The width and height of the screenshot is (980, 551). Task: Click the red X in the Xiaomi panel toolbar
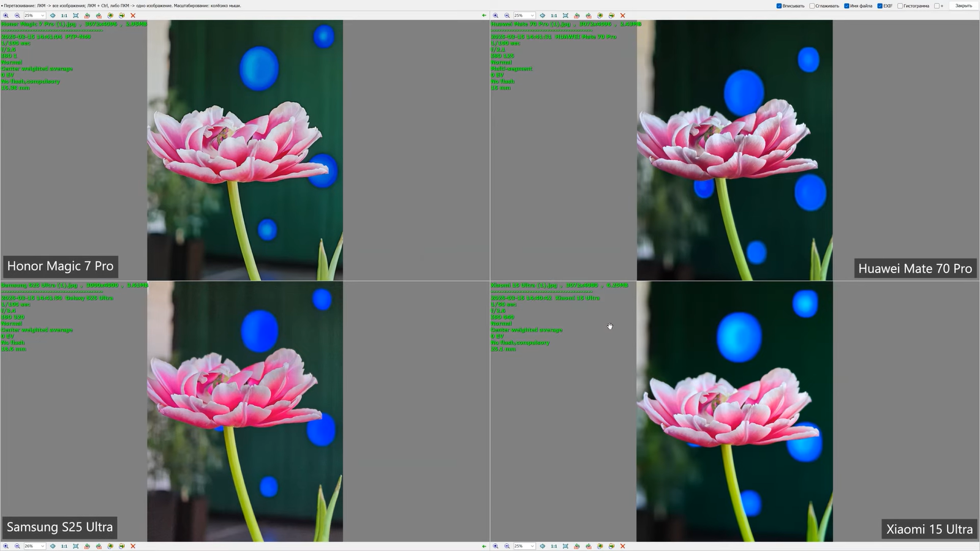(x=623, y=546)
